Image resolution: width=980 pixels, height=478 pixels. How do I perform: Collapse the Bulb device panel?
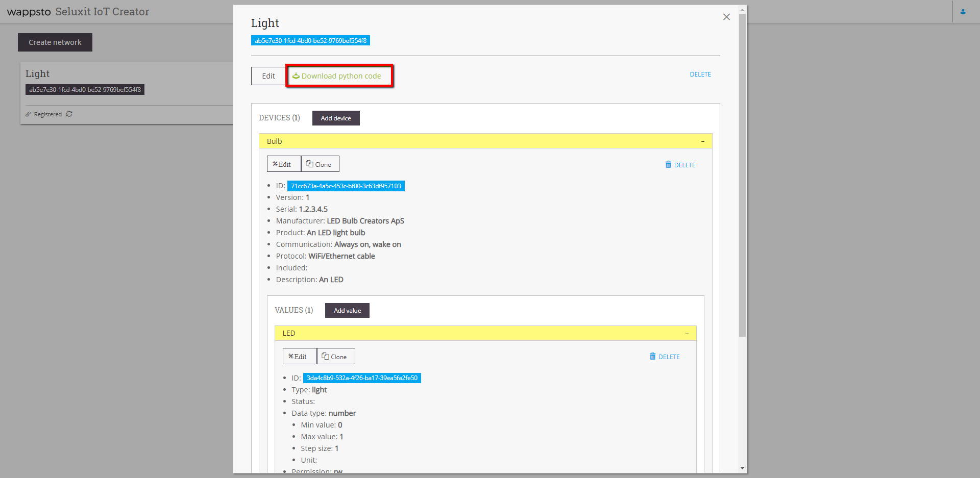click(x=703, y=141)
